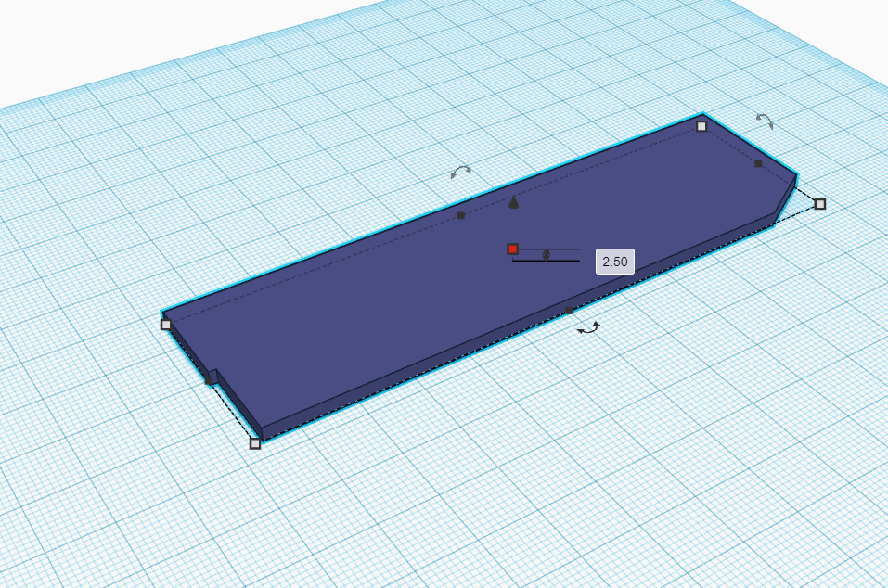Select the white corner handle at bottom left

(257, 445)
